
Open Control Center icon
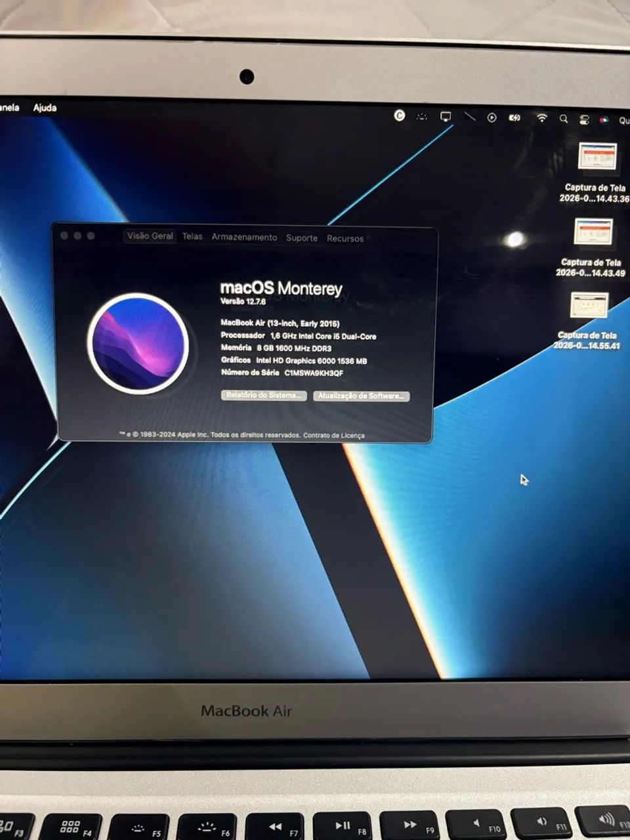pyautogui.click(x=584, y=119)
